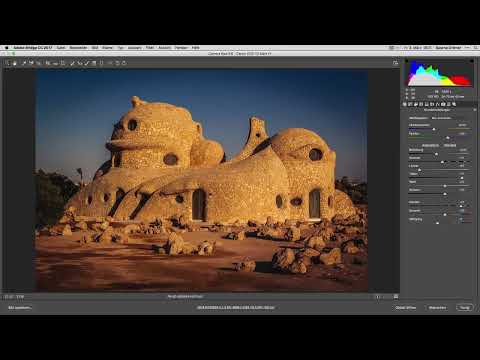Select the Radial Filter tool
This screenshot has height=360, width=480.
[102, 63]
